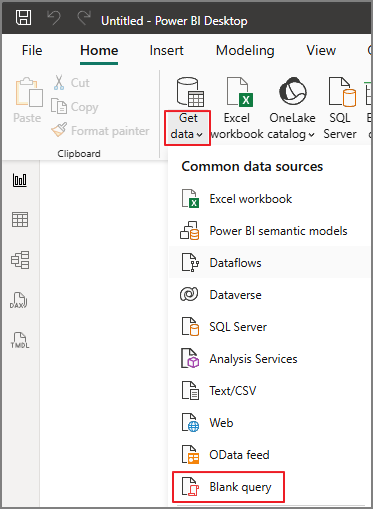Click the OneLake catalog ribbon icon

293,91
